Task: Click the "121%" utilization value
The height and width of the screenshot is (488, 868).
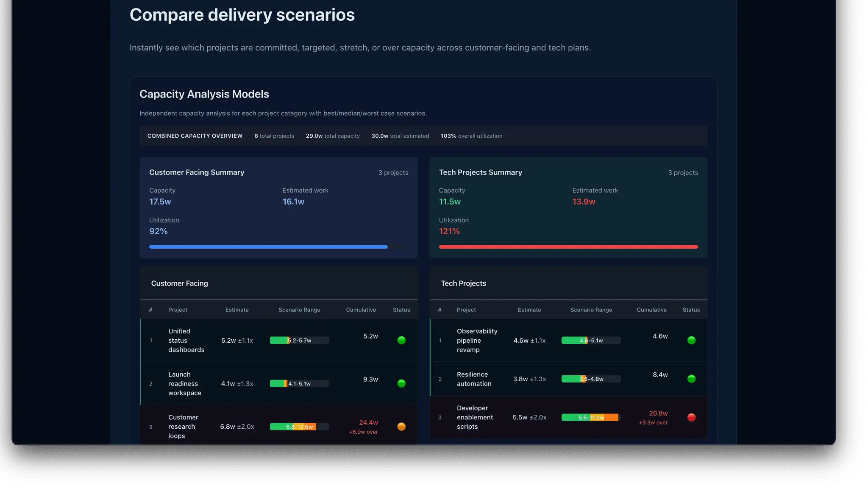Action: pos(449,231)
